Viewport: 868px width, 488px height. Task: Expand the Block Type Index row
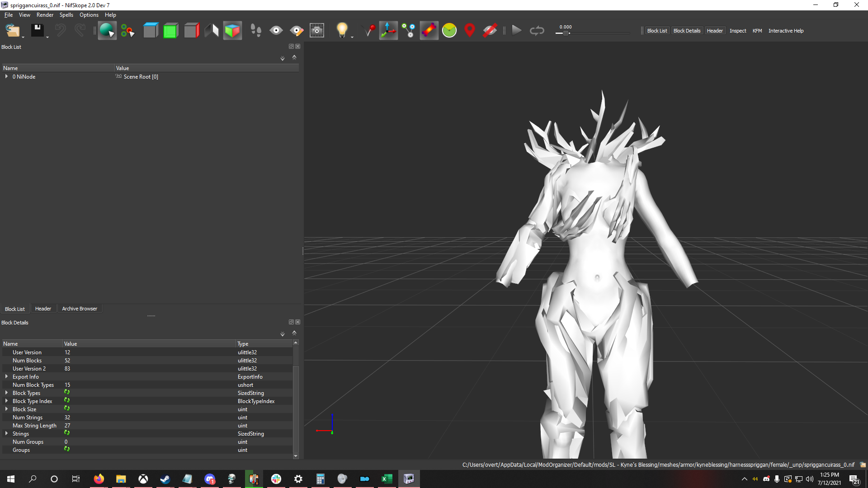[6, 401]
